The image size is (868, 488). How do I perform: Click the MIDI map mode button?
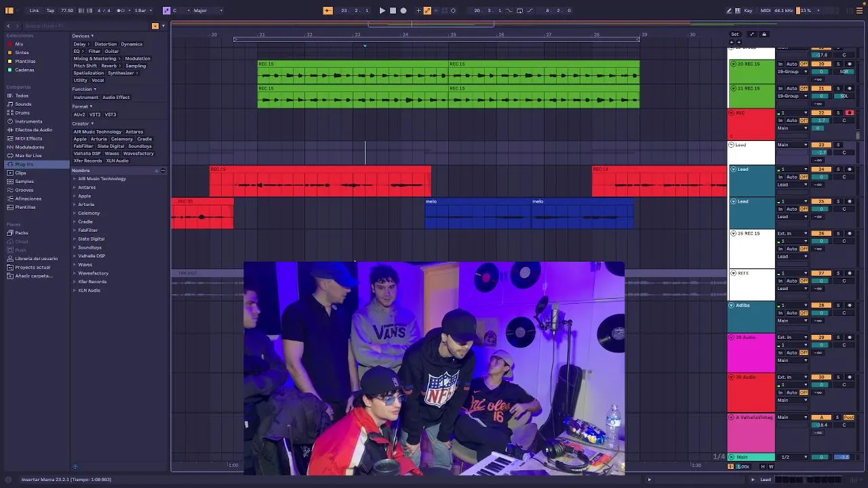click(x=766, y=10)
